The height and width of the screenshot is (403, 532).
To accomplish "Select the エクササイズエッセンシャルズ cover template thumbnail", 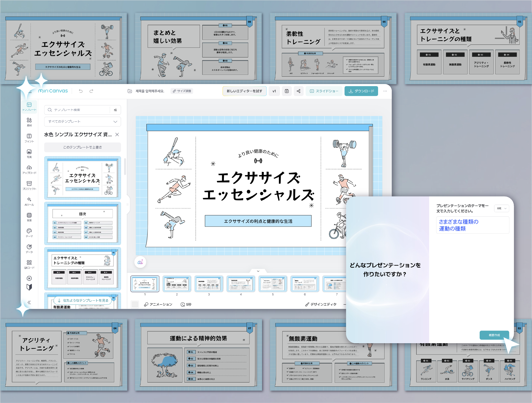I will (x=83, y=178).
